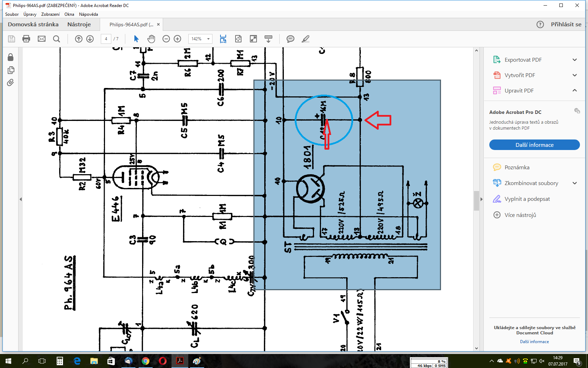Select the Hand pan tool

(151, 39)
